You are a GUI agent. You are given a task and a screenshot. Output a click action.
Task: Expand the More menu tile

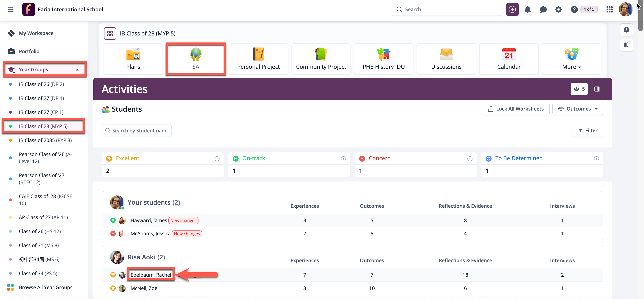pos(571,59)
